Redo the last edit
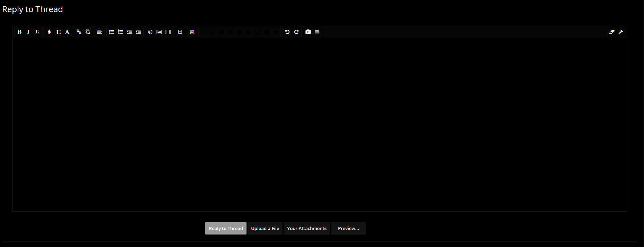 point(296,32)
